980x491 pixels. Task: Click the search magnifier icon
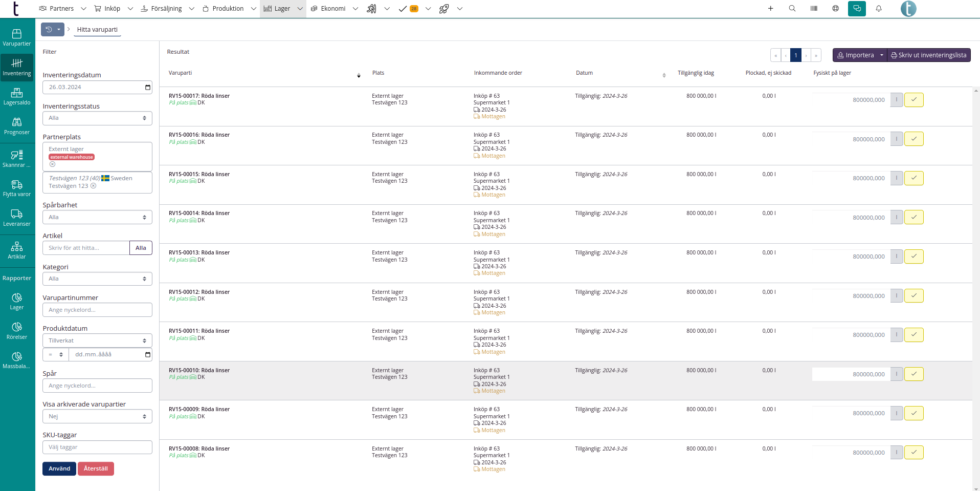(792, 9)
